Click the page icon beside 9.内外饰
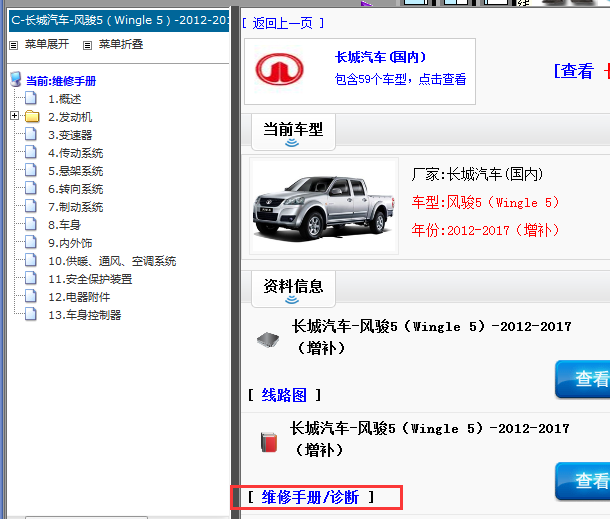Image resolution: width=610 pixels, height=519 pixels. click(31, 242)
